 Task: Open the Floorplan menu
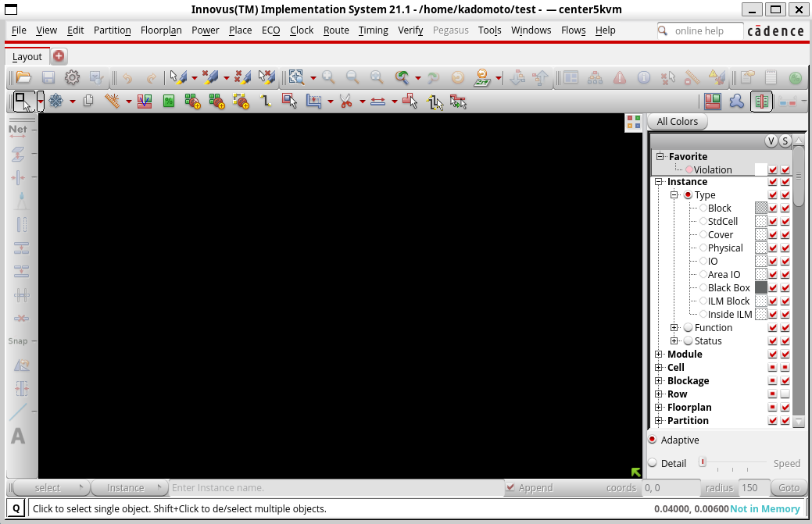click(161, 30)
